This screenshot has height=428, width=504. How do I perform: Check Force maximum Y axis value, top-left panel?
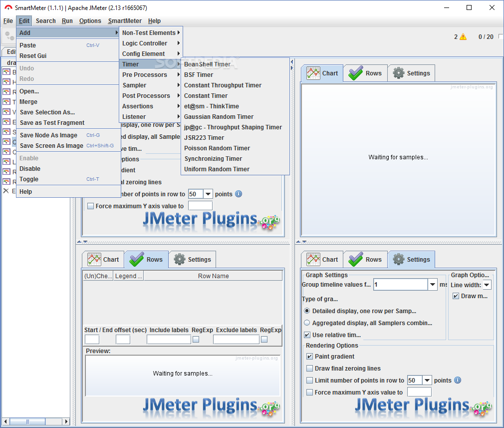coord(91,206)
